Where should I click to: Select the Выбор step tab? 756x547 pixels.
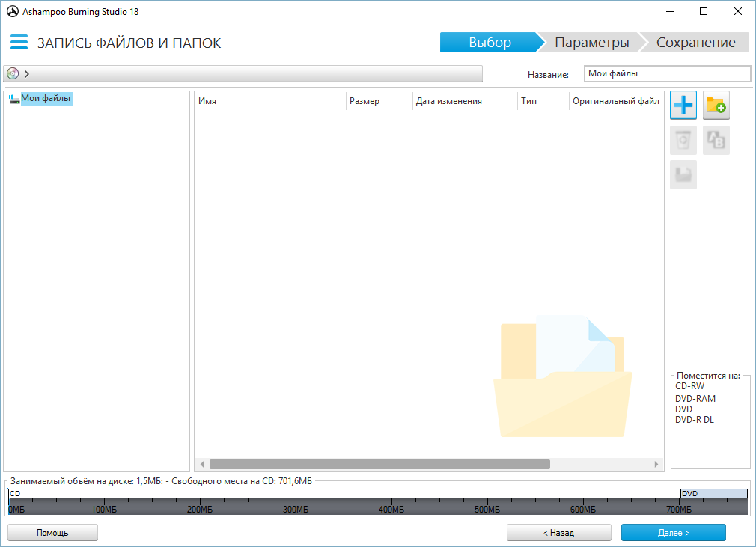(x=490, y=43)
